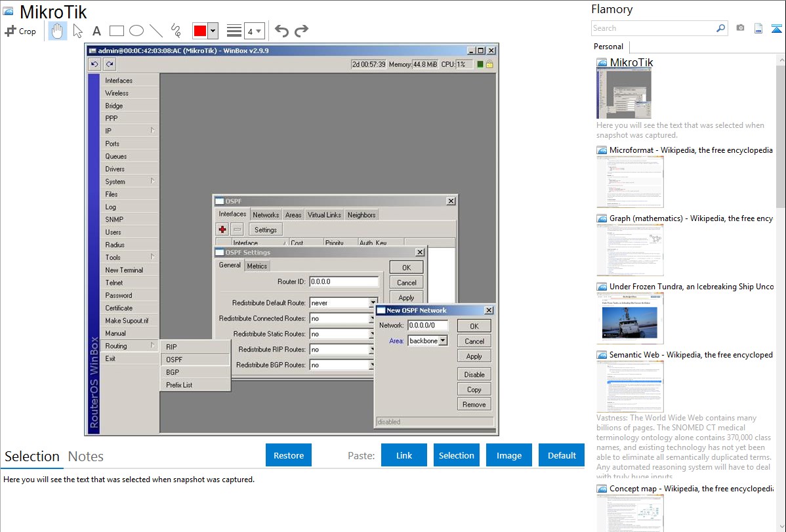Image resolution: width=786 pixels, height=532 pixels.
Task: Click the Flamory search field
Action: coord(653,28)
